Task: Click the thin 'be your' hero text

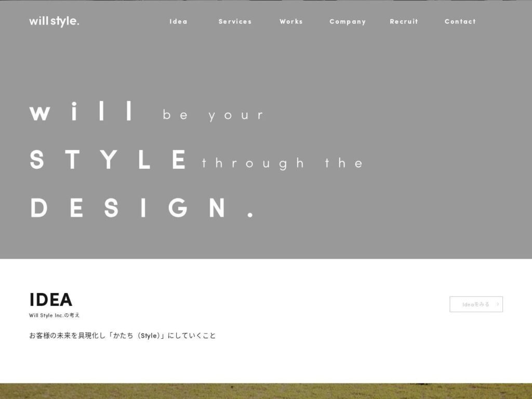Action: (x=212, y=115)
